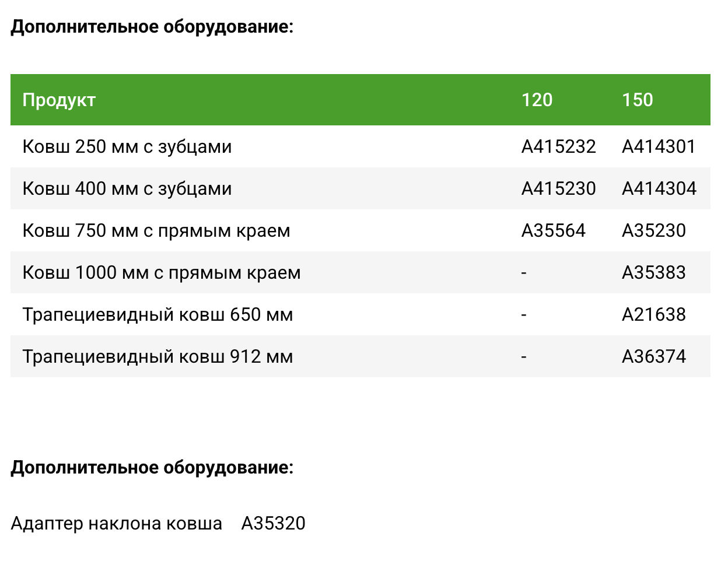Select the adapter part number A35320
The image size is (728, 568).
tap(273, 523)
